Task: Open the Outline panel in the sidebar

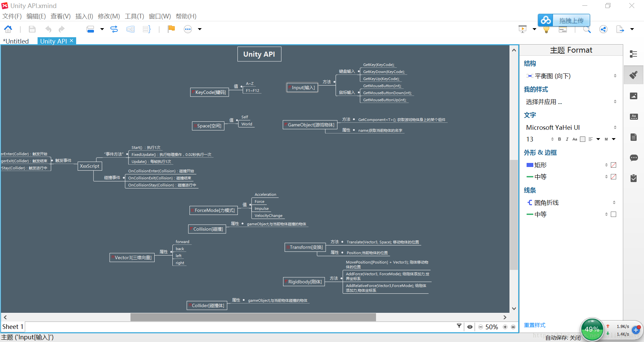Action: pos(634,54)
